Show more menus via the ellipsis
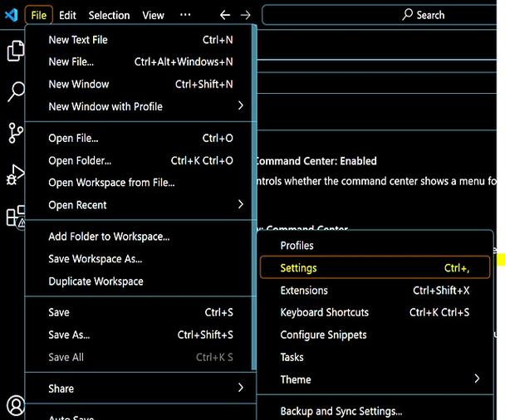The width and height of the screenshot is (505, 420). pyautogui.click(x=185, y=15)
